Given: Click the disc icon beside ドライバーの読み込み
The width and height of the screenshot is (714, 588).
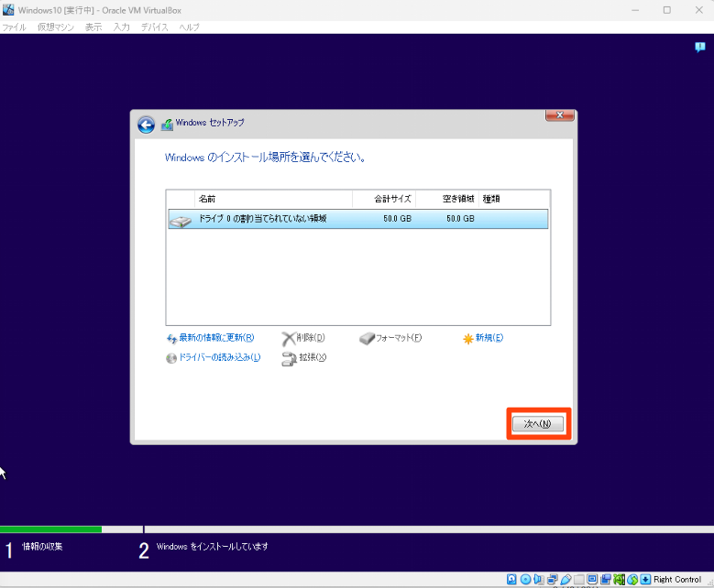Looking at the screenshot, I should click(x=171, y=358).
